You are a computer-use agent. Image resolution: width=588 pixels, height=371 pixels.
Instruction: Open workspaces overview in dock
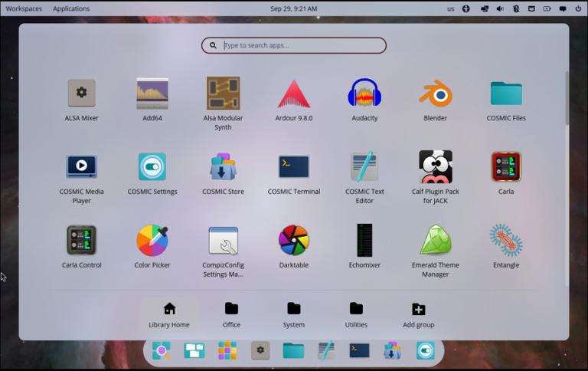click(194, 350)
